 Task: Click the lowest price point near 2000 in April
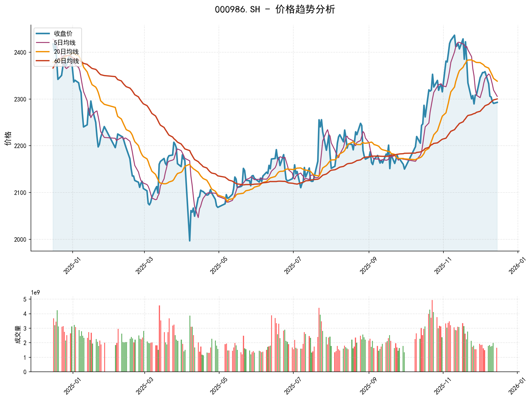189,240
